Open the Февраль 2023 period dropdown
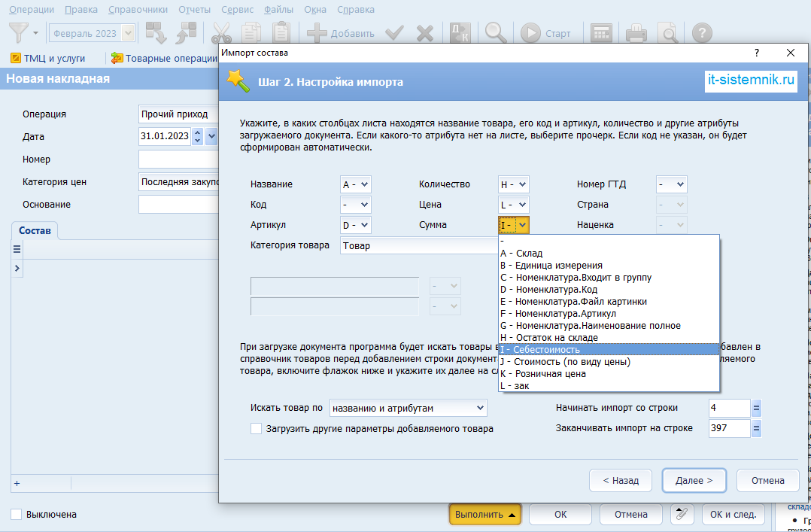The height and width of the screenshot is (532, 811). [127, 34]
